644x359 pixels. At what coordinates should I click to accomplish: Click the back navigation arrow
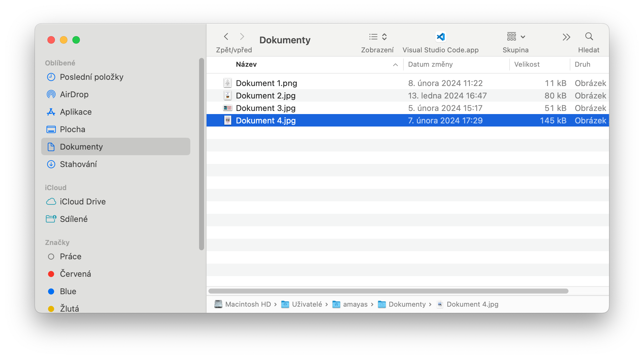226,37
